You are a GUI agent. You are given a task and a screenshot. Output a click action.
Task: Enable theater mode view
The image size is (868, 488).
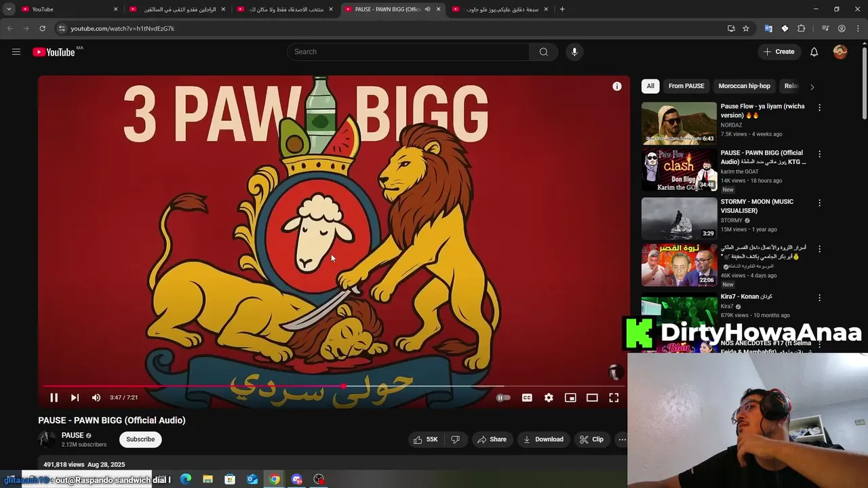point(592,398)
